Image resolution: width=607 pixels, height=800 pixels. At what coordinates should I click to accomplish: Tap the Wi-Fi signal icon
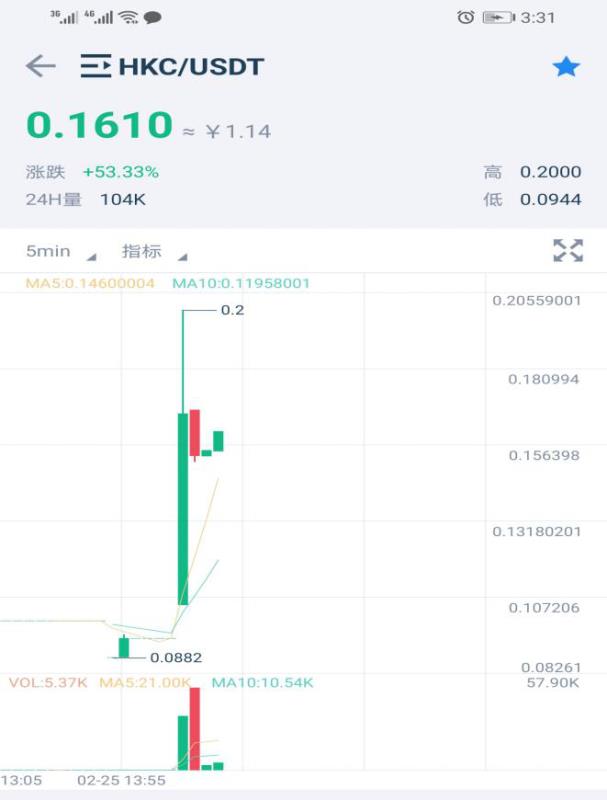coord(128,17)
